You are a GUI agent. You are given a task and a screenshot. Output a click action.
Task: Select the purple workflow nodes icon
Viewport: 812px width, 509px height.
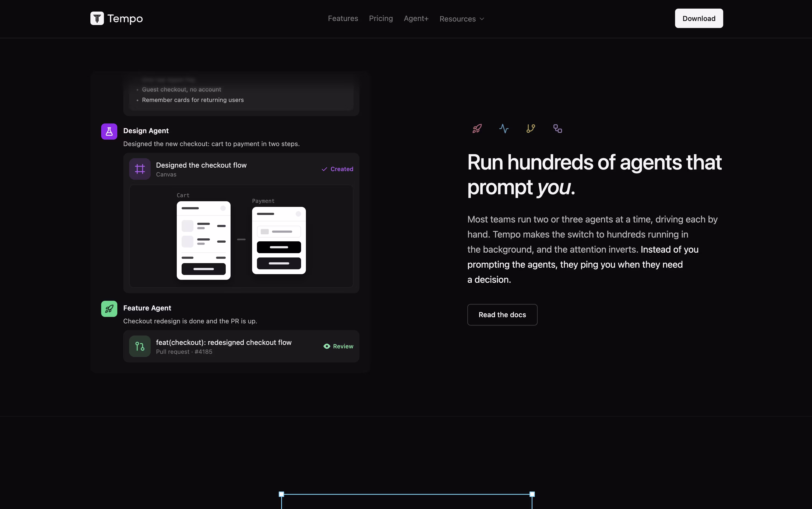pyautogui.click(x=557, y=129)
